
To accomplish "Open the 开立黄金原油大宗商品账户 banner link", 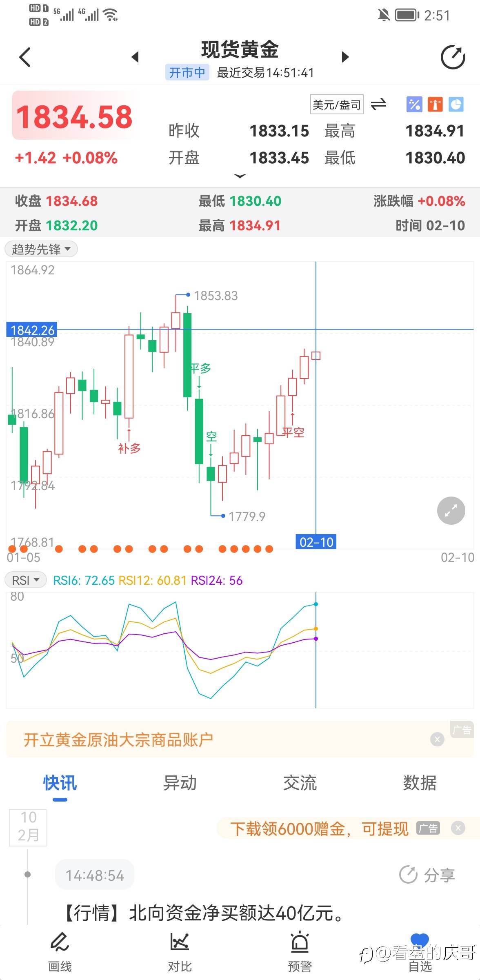I will [118, 739].
